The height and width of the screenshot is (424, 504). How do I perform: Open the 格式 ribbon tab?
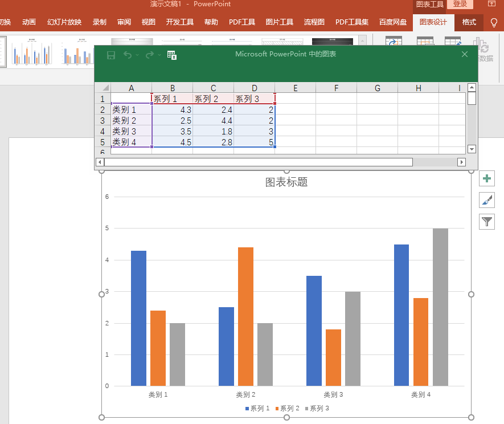pyautogui.click(x=469, y=22)
